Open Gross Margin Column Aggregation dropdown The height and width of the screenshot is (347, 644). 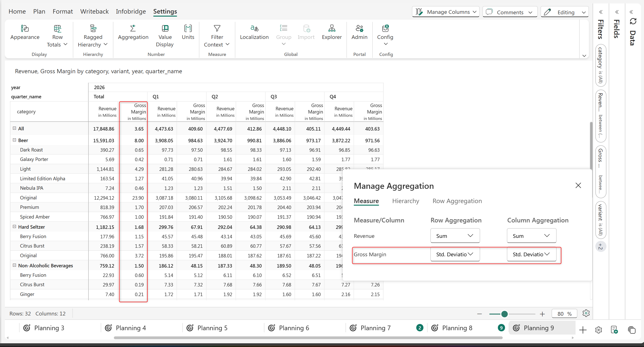coord(531,254)
